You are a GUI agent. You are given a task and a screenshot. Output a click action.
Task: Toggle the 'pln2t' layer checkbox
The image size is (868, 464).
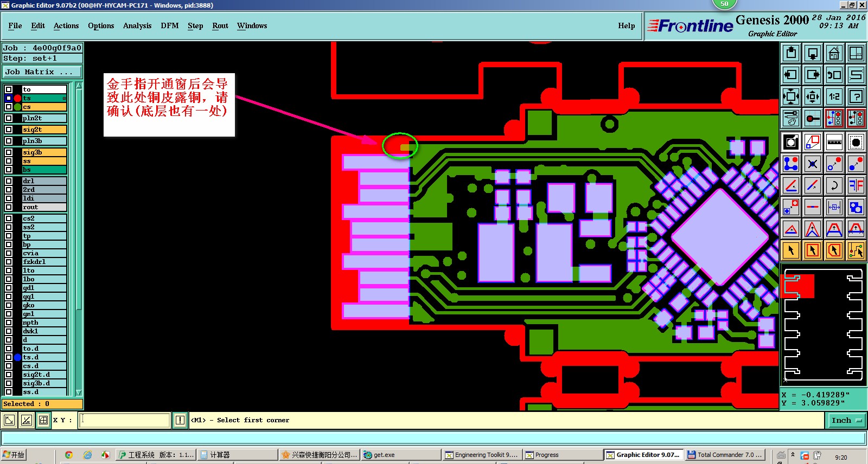9,118
